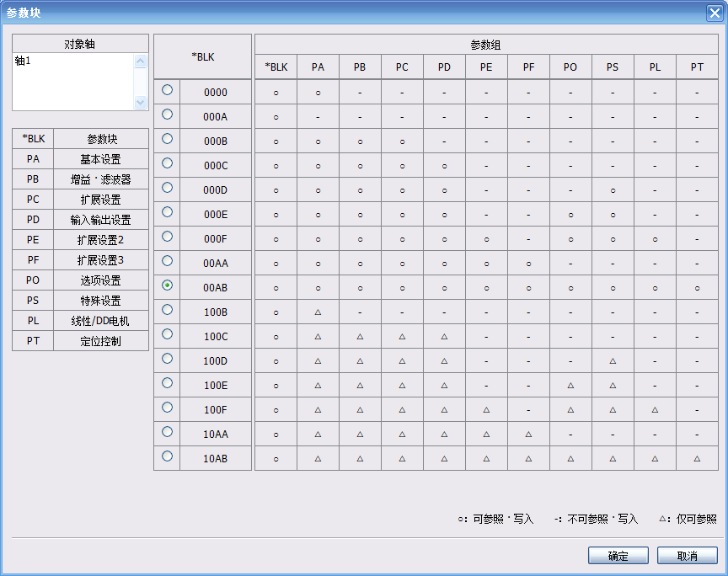Click 确定 to confirm the settings
This screenshot has height=576, width=728.
(x=618, y=556)
